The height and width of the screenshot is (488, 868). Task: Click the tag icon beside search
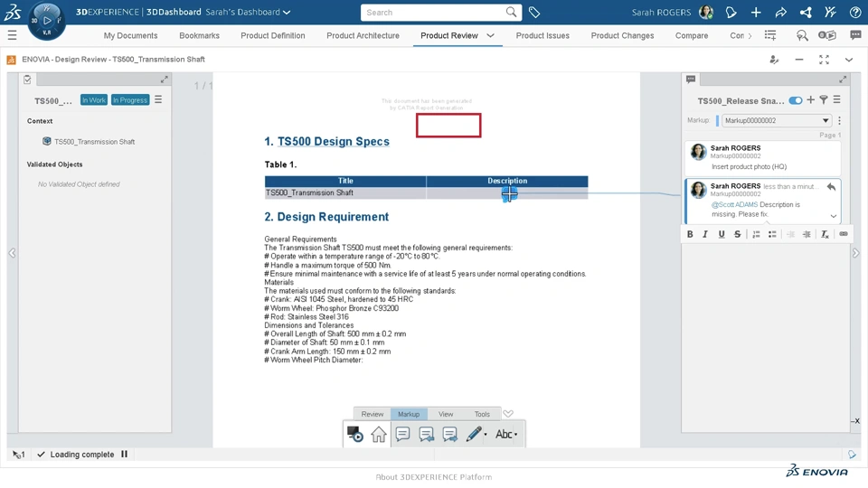coord(534,12)
